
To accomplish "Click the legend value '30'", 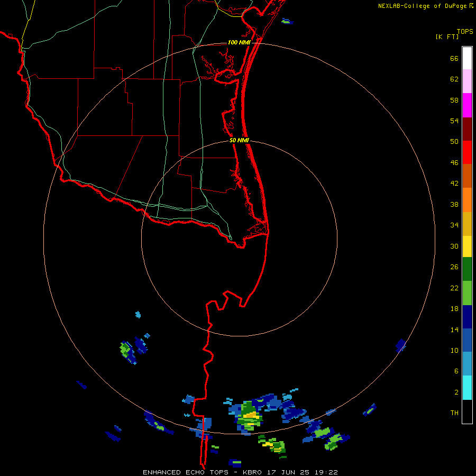I will click(x=454, y=246).
